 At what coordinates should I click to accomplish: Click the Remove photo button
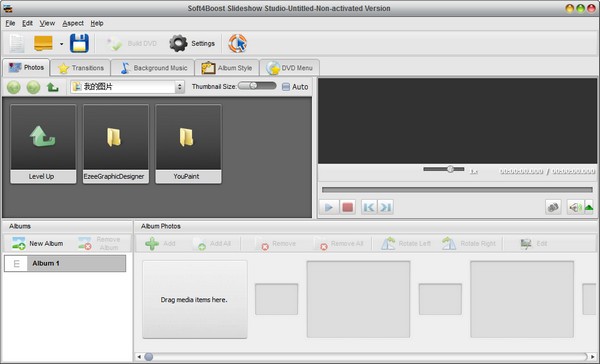point(277,243)
